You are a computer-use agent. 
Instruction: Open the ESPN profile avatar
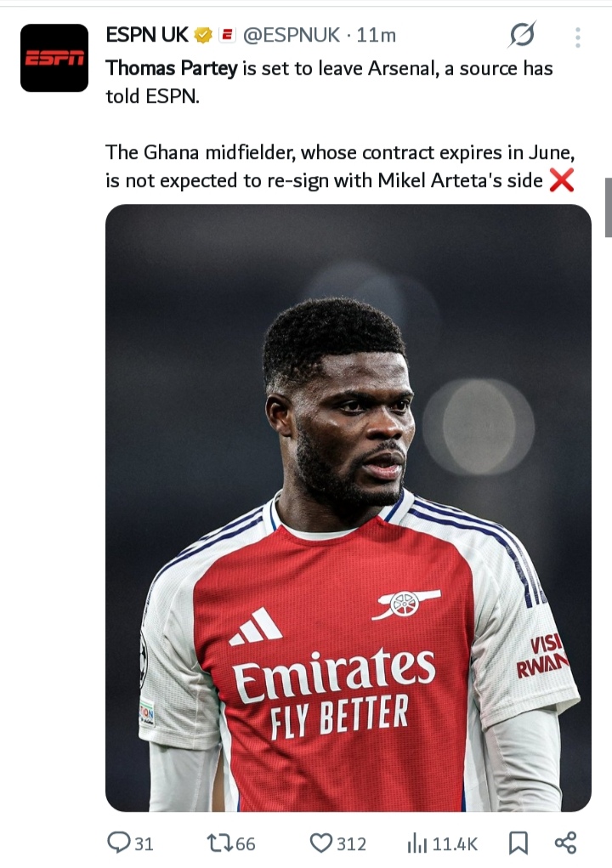[x=54, y=58]
